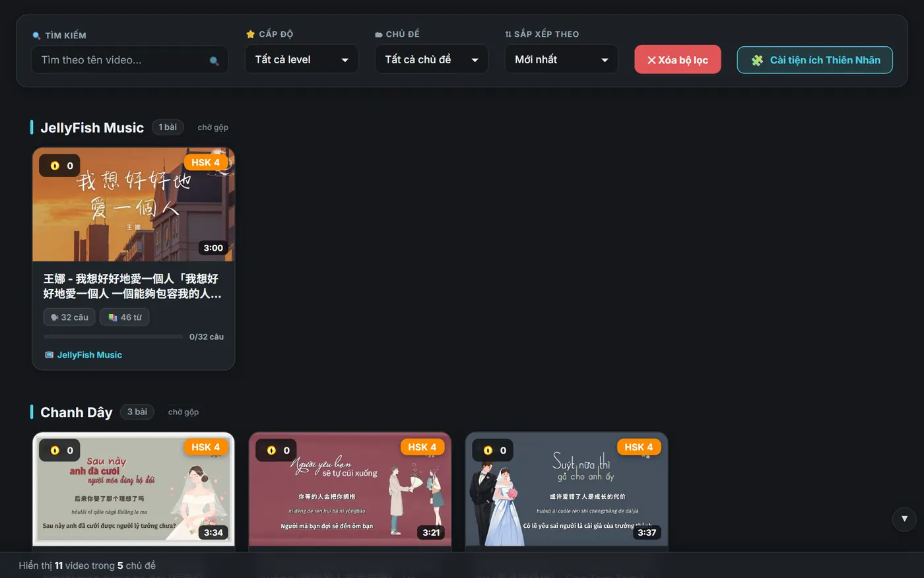Click the star icon beside CẤP ĐỘ
The height and width of the screenshot is (578, 924).
(x=250, y=34)
